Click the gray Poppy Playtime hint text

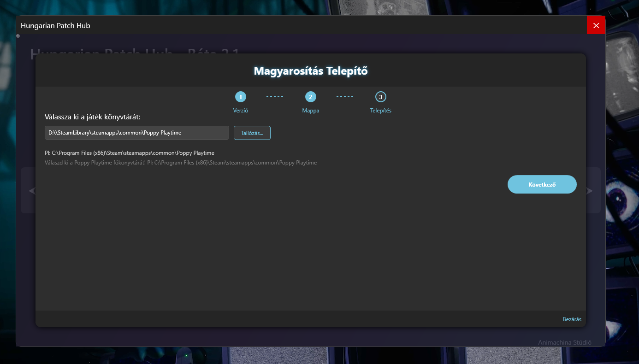coord(181,163)
